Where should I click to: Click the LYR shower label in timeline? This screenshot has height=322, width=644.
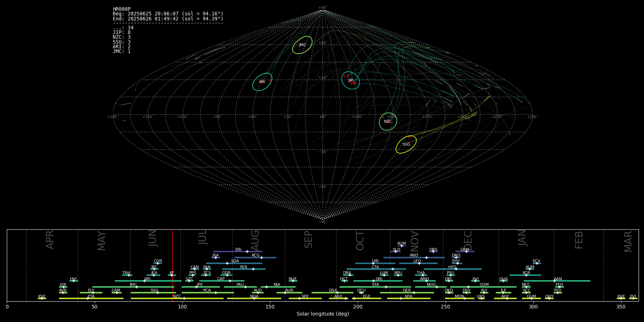[x=63, y=285]
